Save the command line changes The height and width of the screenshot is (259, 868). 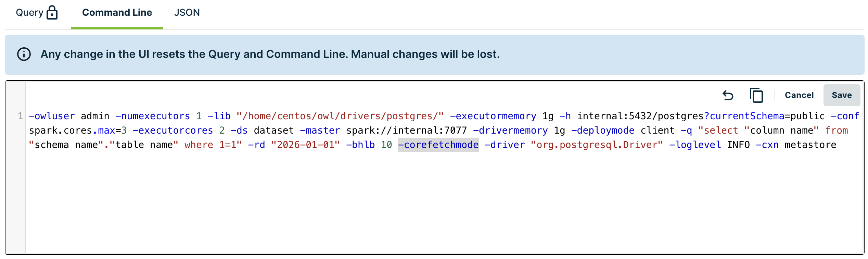point(842,95)
